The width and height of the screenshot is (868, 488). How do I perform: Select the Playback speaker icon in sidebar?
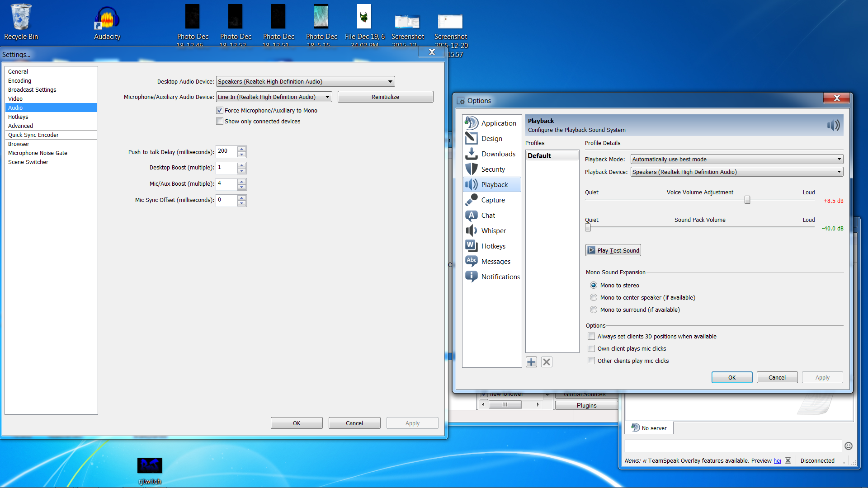click(x=472, y=184)
